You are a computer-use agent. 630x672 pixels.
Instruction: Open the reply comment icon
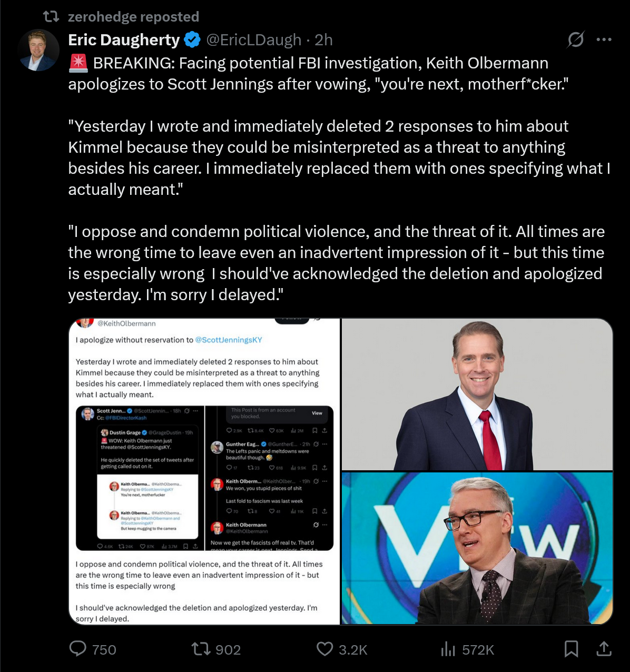pos(78,648)
